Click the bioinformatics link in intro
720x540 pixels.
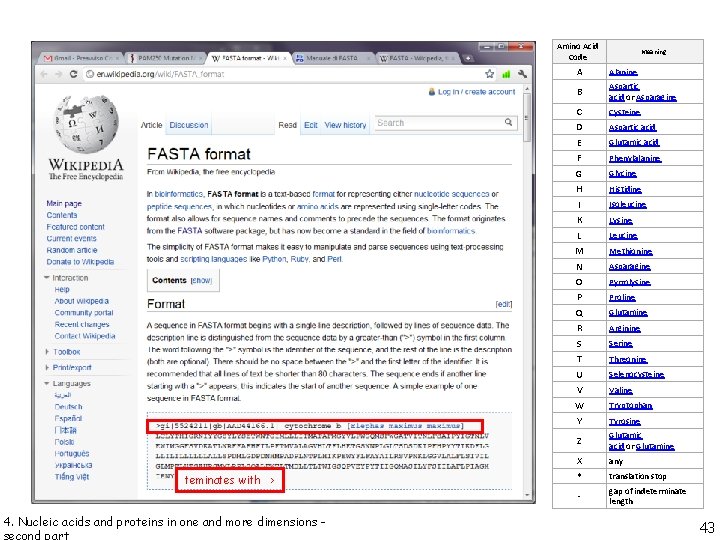178,194
